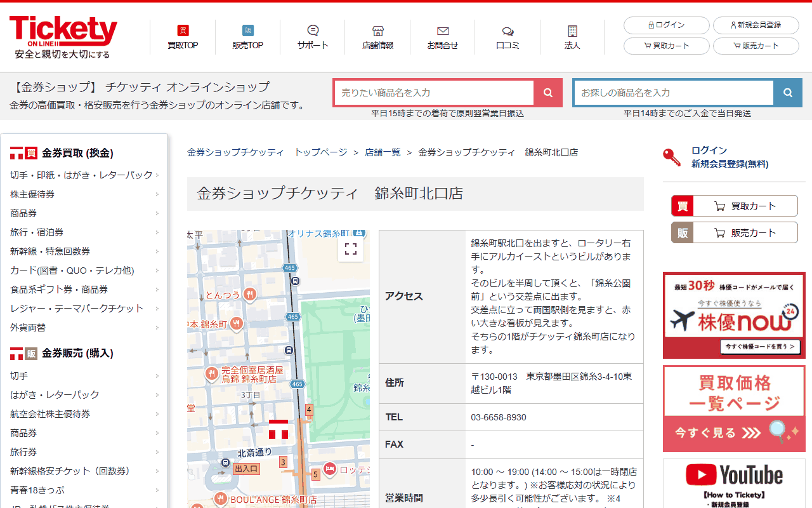This screenshot has height=508, width=812.
Task: Click the red search magnifier button
Action: click(548, 93)
